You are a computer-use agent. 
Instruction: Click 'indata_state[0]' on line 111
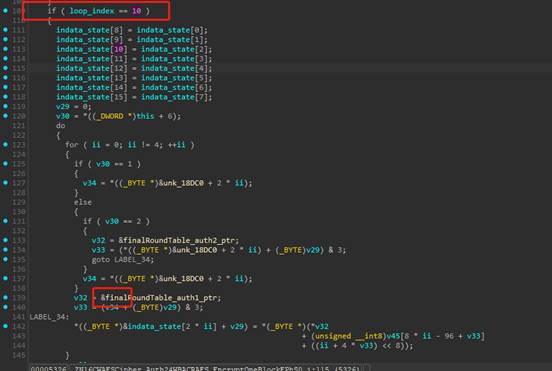[170, 30]
